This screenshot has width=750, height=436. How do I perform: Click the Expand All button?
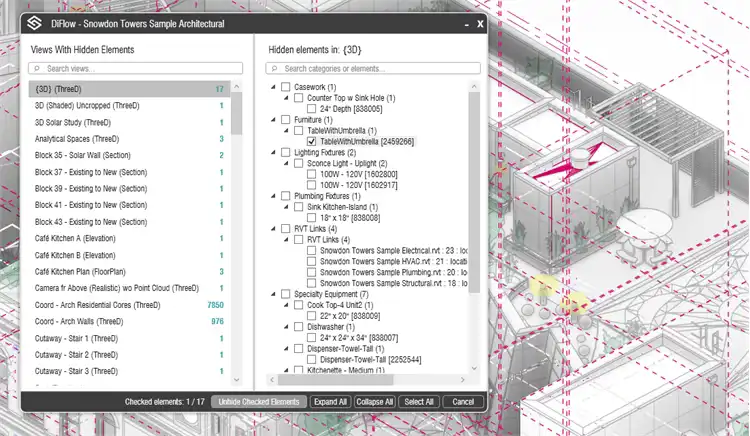pos(329,402)
